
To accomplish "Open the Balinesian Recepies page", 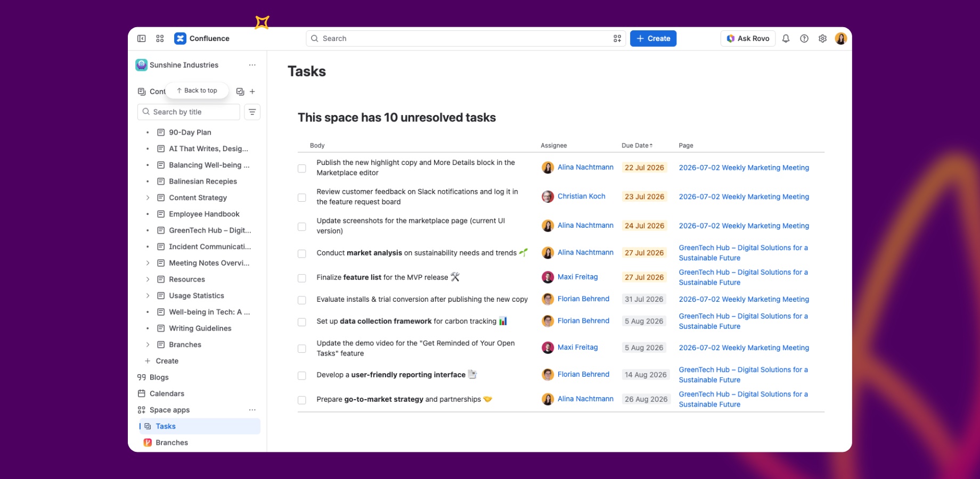I will pos(203,181).
